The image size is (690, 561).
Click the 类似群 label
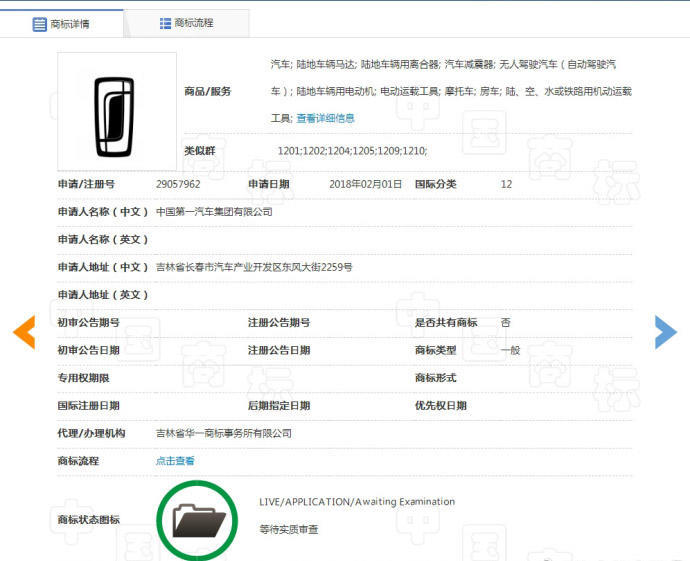coord(200,151)
